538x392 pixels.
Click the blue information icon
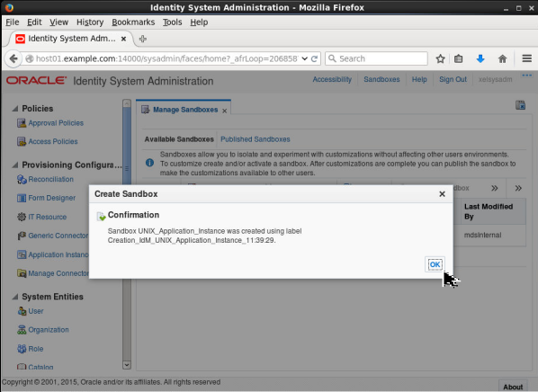pyautogui.click(x=149, y=163)
